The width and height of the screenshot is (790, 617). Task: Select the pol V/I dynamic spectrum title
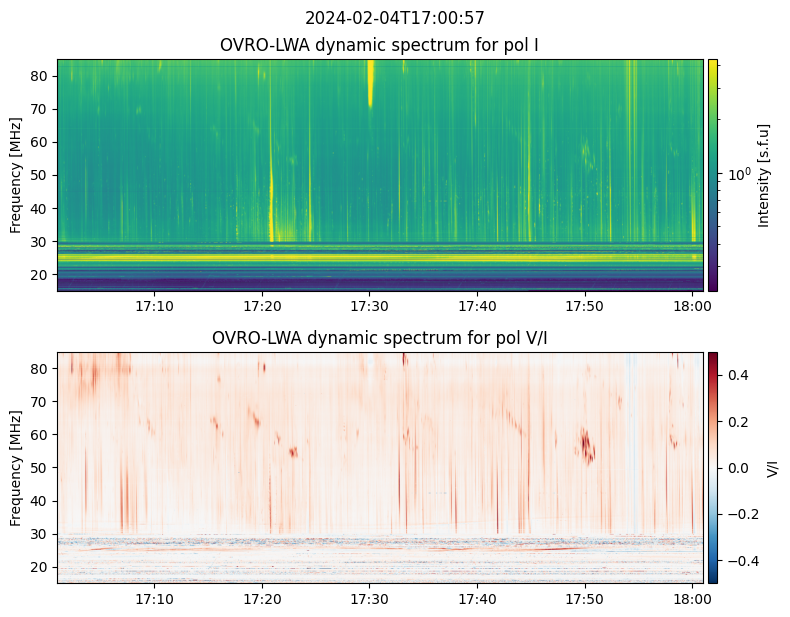coord(379,338)
